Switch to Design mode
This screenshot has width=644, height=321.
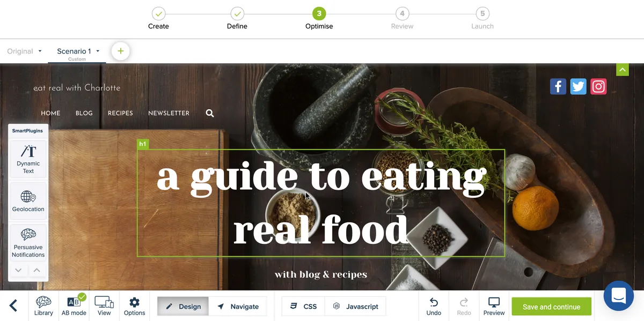click(183, 307)
